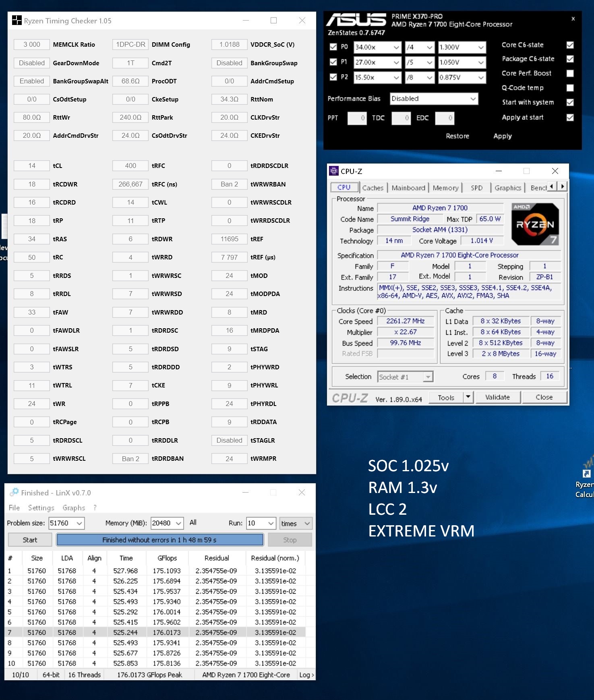Enable the Q-Code temp checkbox
The height and width of the screenshot is (700, 594).
(x=570, y=88)
